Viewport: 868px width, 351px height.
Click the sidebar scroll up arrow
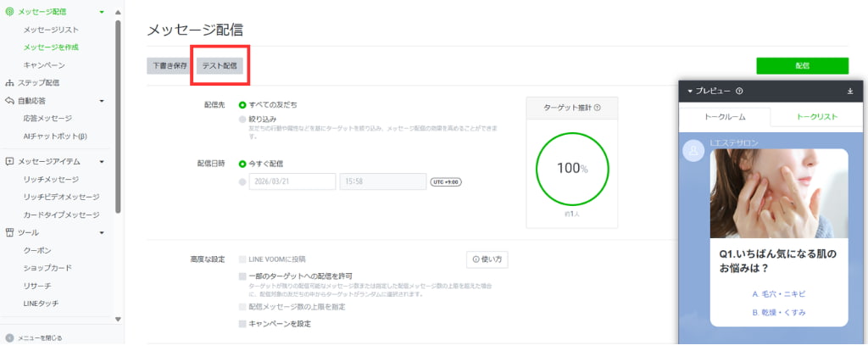[117, 12]
